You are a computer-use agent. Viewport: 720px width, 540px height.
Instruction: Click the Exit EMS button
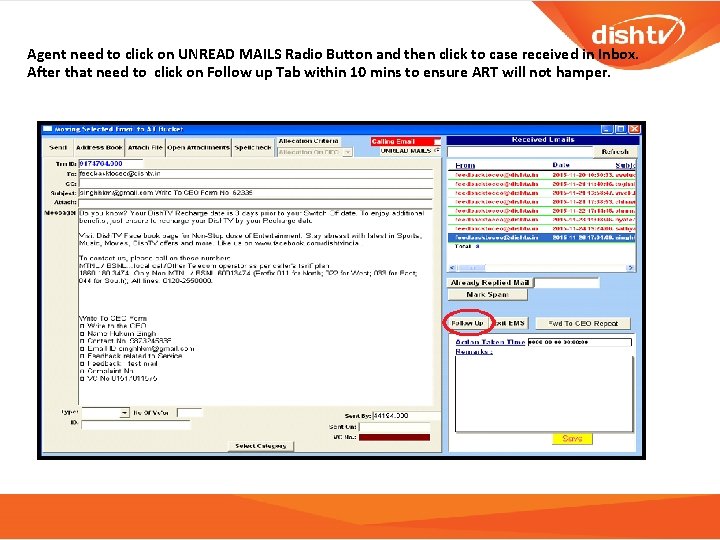tap(509, 323)
